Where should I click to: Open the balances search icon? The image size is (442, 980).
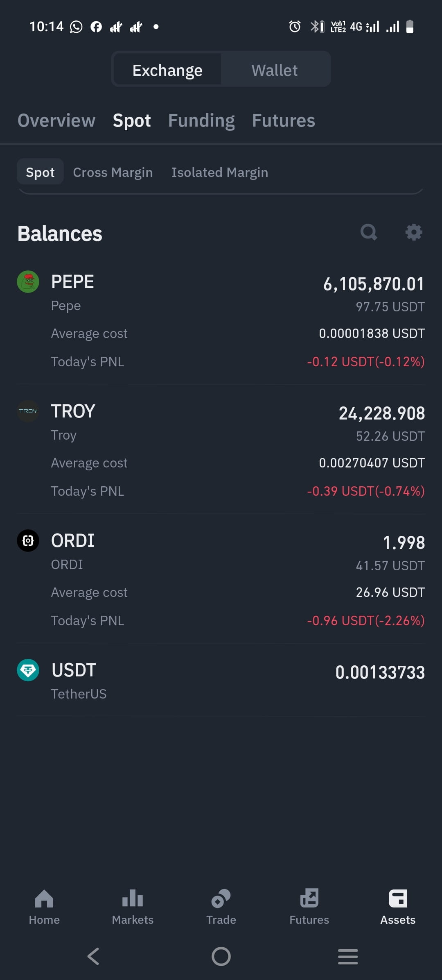[x=369, y=232]
